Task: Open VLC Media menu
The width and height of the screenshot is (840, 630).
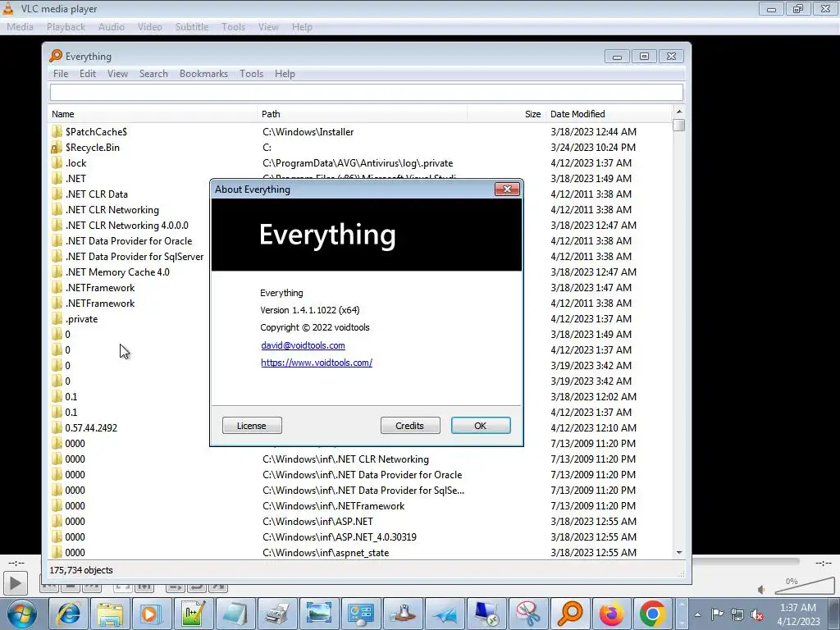Action: coord(20,27)
